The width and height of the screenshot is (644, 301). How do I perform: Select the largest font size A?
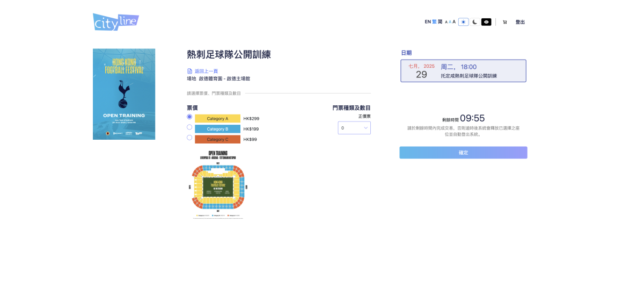click(x=454, y=22)
